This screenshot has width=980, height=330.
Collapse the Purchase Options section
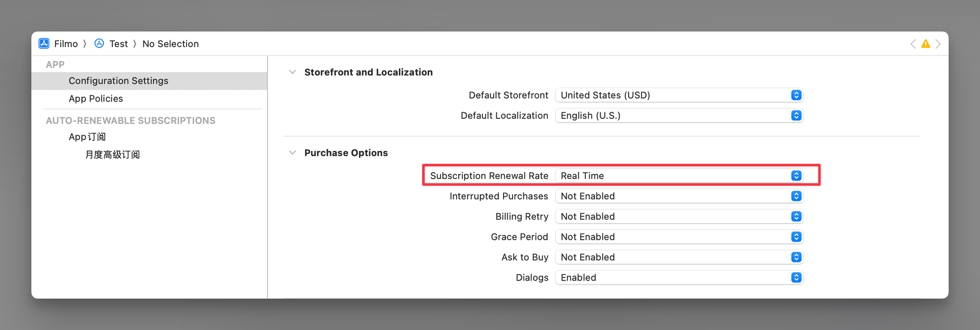pyautogui.click(x=293, y=153)
